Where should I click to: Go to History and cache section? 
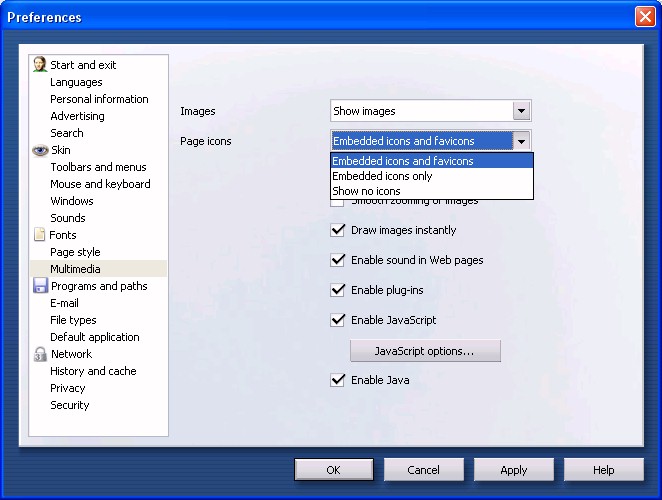pos(93,371)
